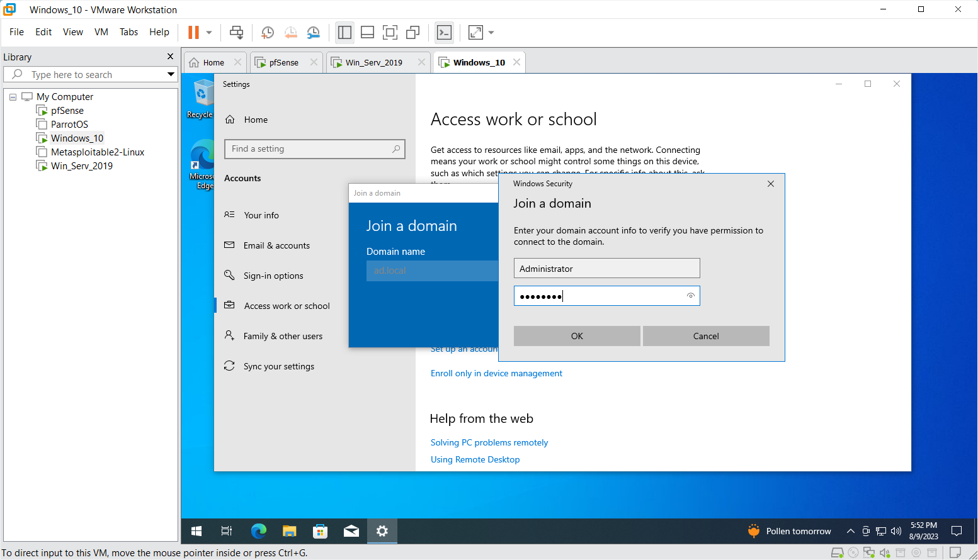Screen dimensions: 978x560
Task: Open the library search dropdown arrow
Action: tap(171, 74)
